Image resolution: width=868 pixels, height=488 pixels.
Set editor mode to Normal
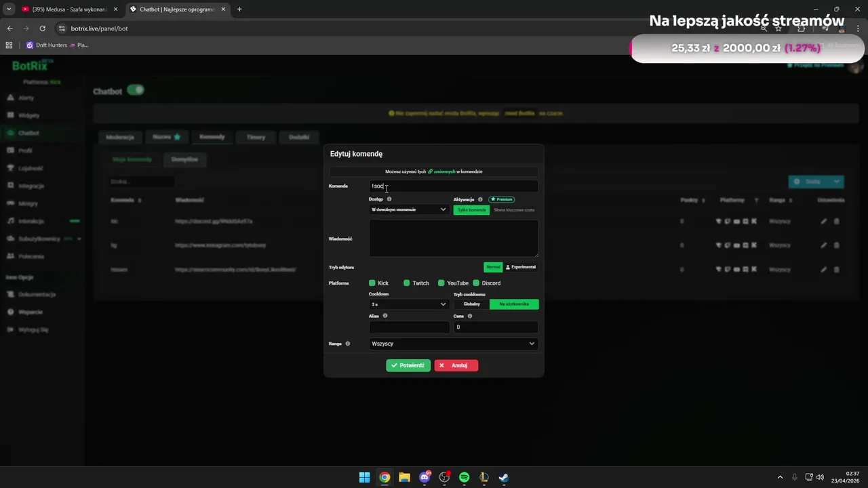493,267
